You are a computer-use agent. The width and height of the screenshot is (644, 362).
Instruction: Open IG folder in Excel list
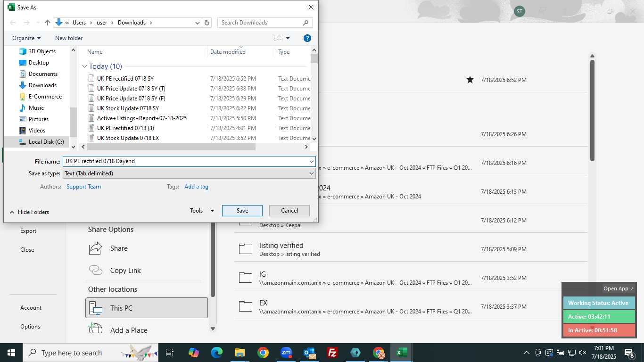click(411, 278)
